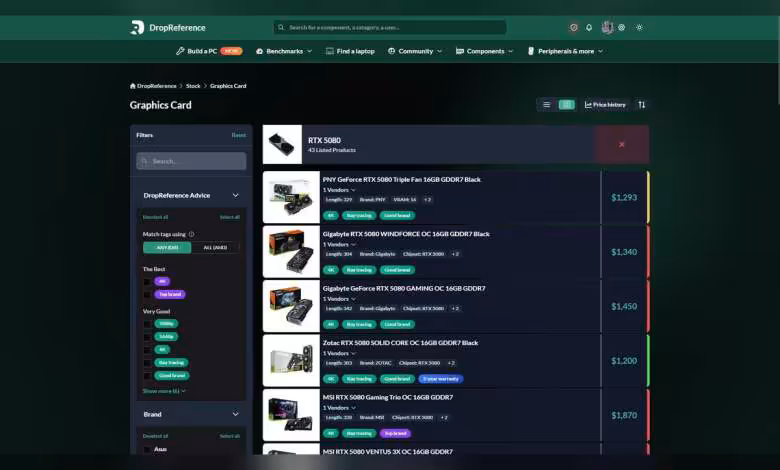Expand the vendors list for Gigabyte WINDFORCE OC

coord(339,244)
